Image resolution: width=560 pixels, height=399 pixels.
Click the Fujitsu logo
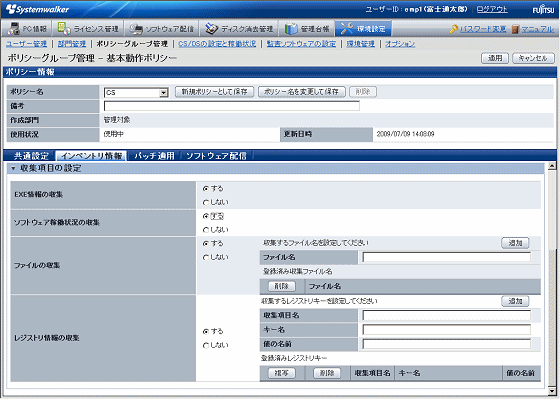click(x=543, y=9)
